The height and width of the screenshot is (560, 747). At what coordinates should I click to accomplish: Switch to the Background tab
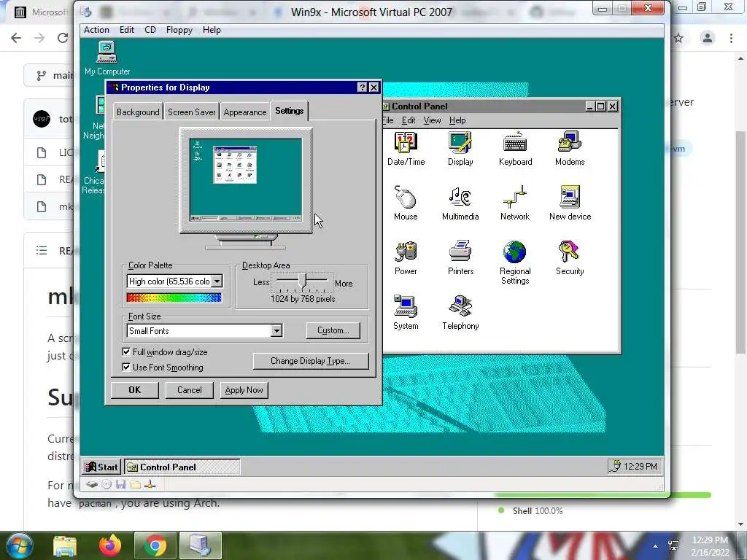pyautogui.click(x=138, y=112)
